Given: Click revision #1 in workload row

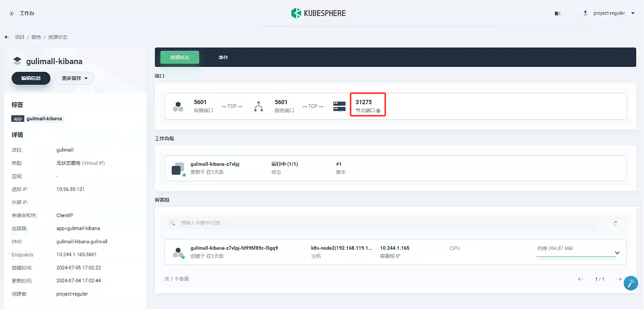Looking at the screenshot, I should [x=339, y=164].
